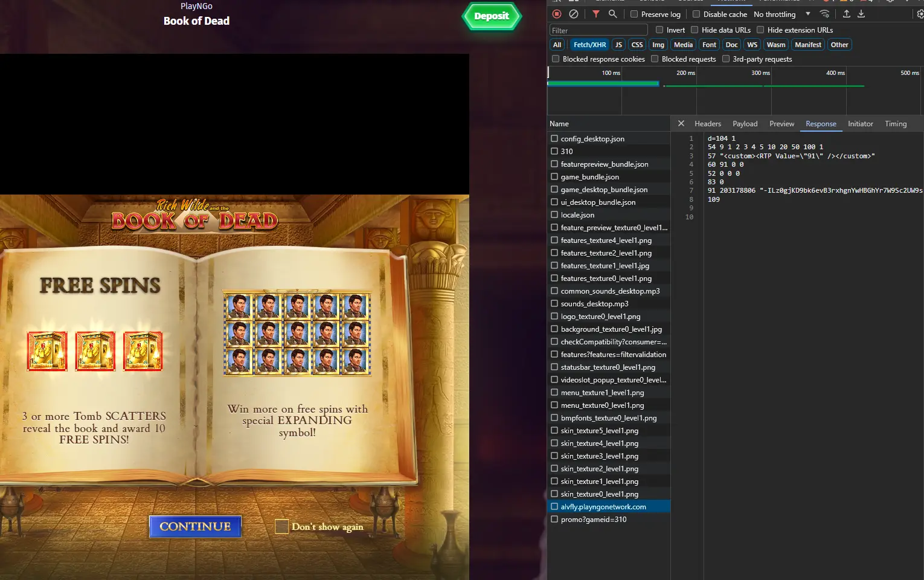
Task: Select the locale.json request
Action: [609, 214]
